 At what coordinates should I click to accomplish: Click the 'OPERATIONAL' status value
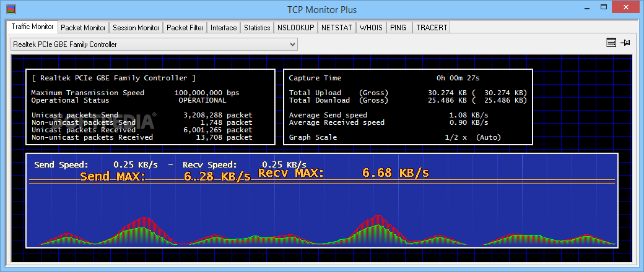click(202, 100)
